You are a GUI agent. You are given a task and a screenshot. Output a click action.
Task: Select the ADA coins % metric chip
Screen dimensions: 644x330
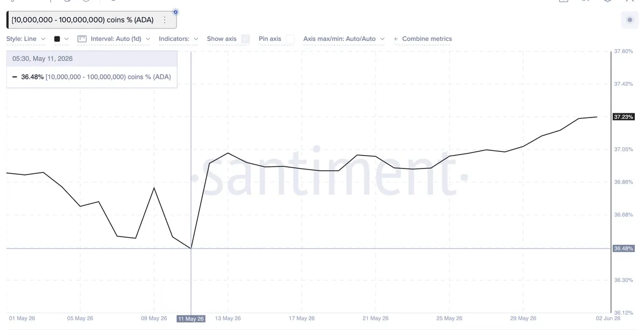pos(83,20)
